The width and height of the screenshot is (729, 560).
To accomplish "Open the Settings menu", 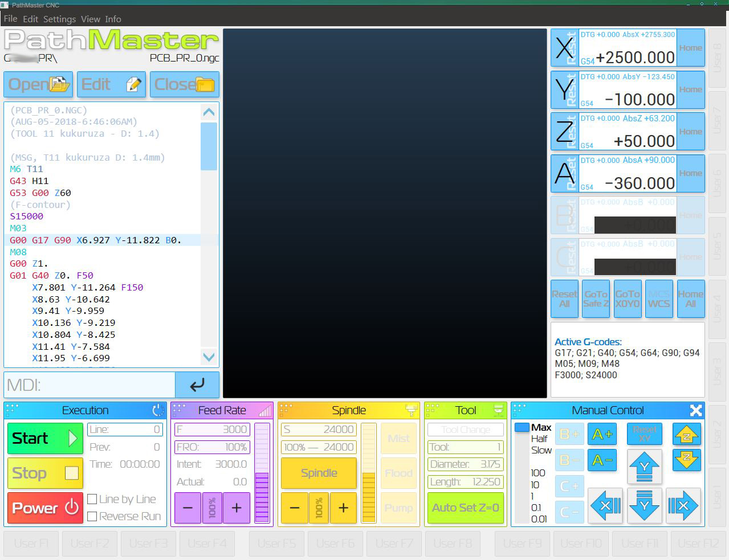I will [x=59, y=19].
